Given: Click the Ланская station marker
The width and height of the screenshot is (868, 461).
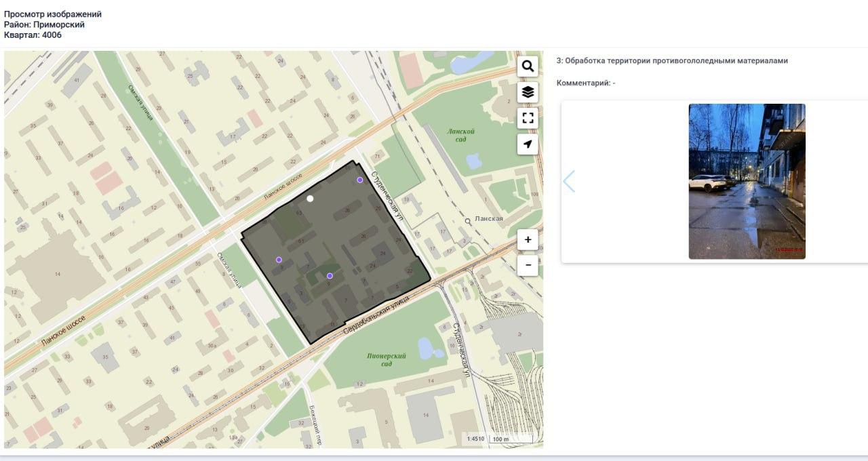Looking at the screenshot, I should [x=468, y=221].
